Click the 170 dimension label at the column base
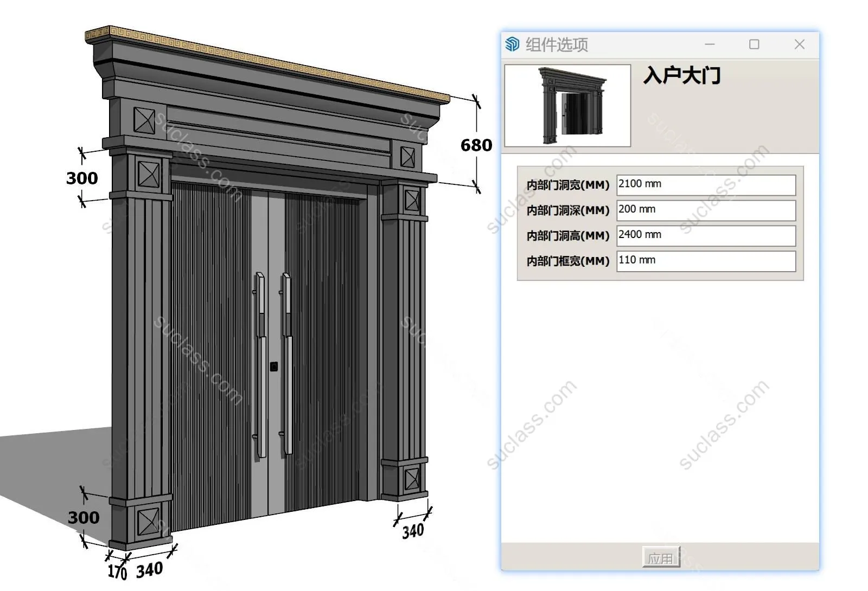 tap(117, 571)
